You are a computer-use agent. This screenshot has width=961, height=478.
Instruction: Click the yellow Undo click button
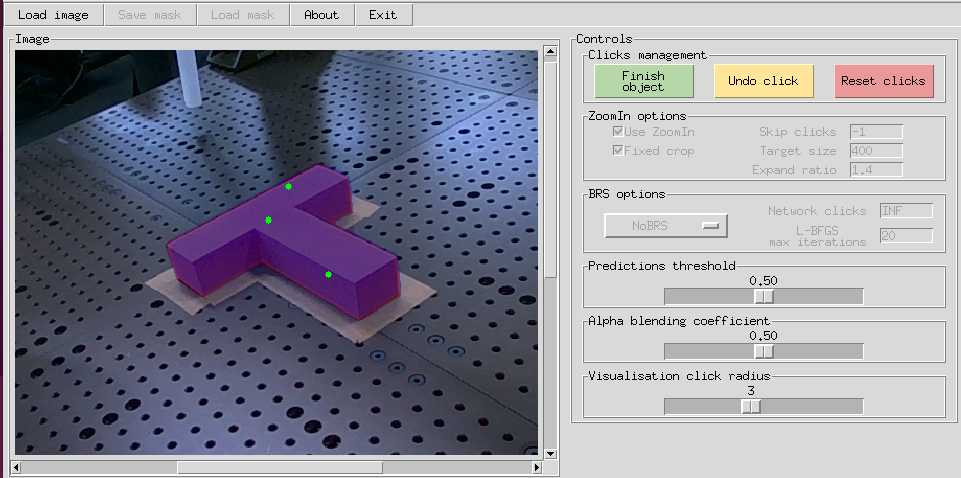[x=763, y=81]
